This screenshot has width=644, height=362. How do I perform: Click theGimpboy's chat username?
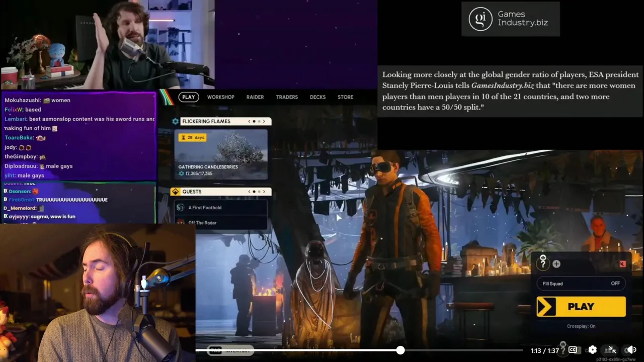pyautogui.click(x=21, y=157)
